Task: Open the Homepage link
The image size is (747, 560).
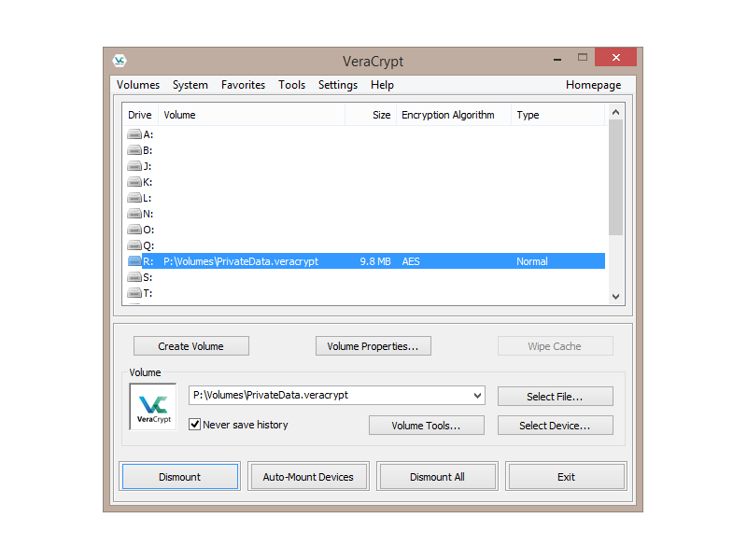Action: pos(593,85)
